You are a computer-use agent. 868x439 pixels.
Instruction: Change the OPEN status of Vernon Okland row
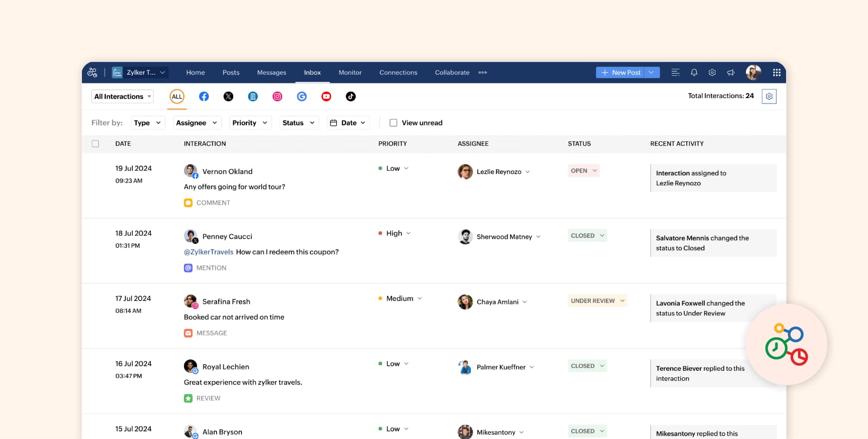584,171
